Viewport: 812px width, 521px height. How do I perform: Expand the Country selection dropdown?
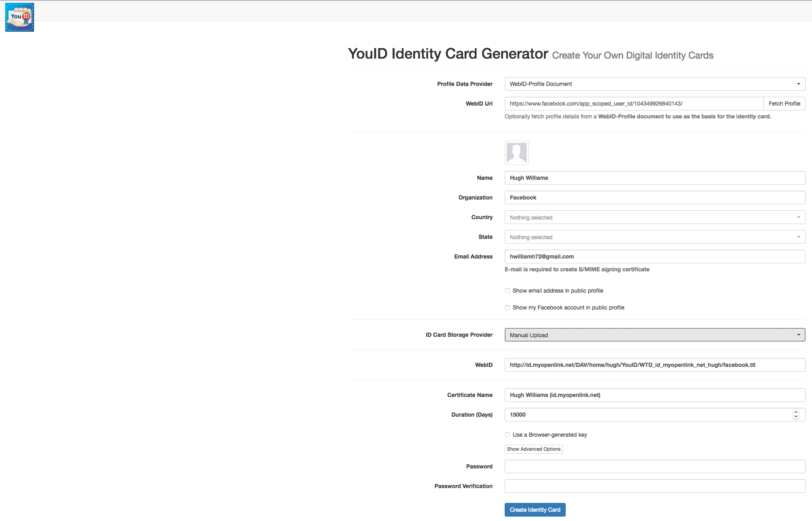[654, 218]
